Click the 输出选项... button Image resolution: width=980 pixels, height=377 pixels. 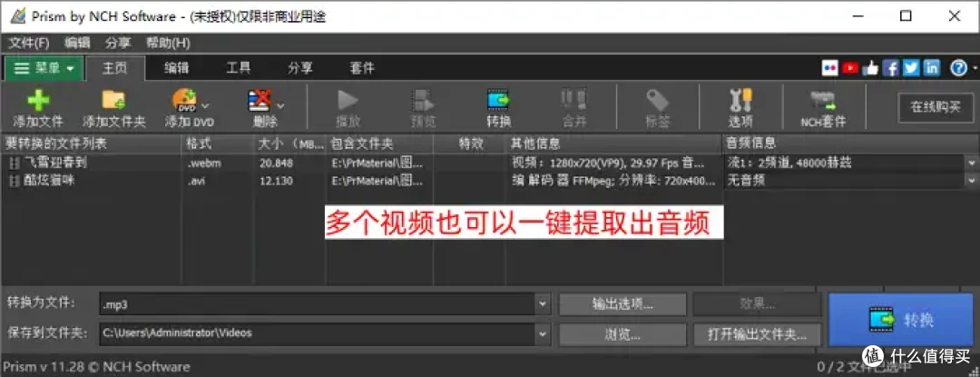(x=622, y=304)
